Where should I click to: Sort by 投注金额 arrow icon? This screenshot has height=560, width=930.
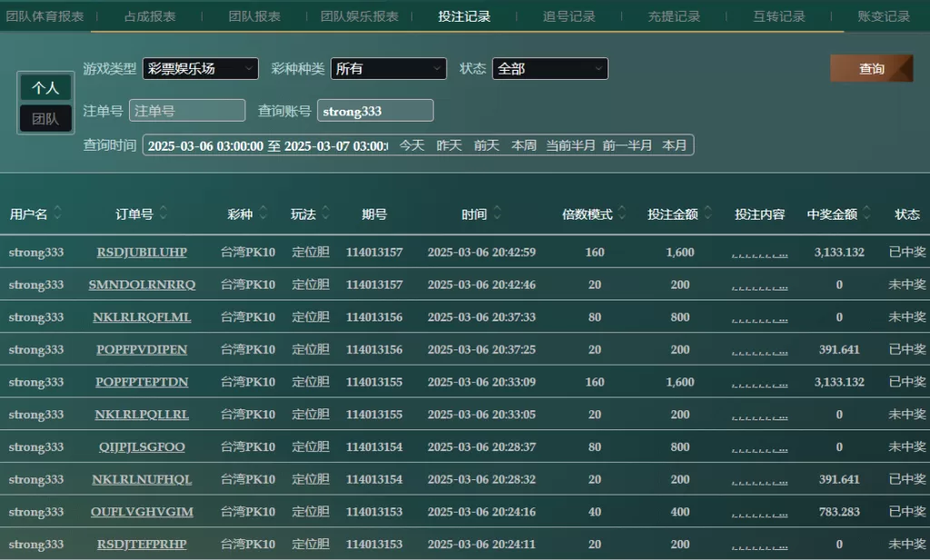708,214
